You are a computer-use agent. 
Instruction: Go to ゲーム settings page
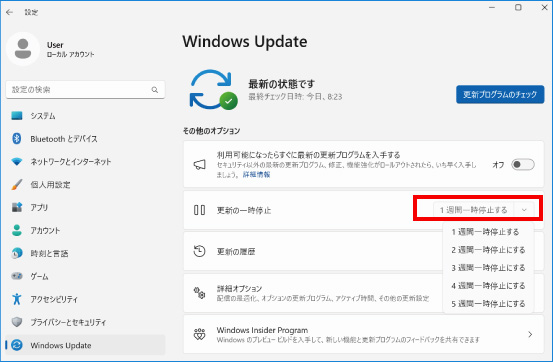tap(85, 276)
